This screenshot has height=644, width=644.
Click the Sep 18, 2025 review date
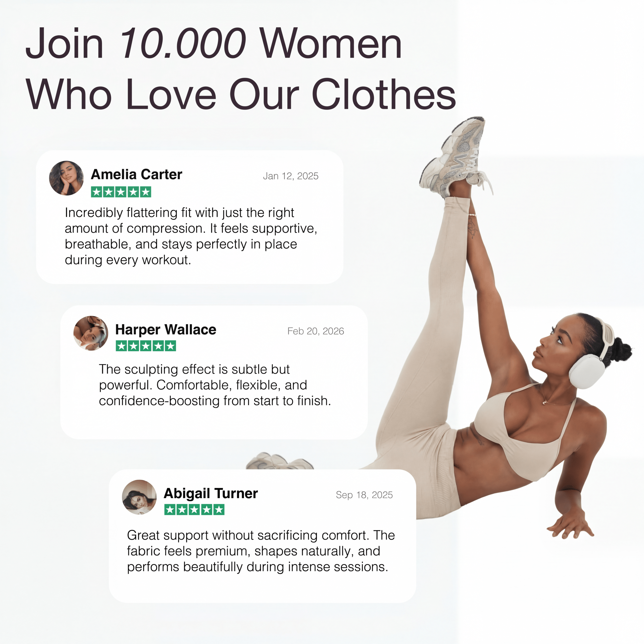point(364,495)
